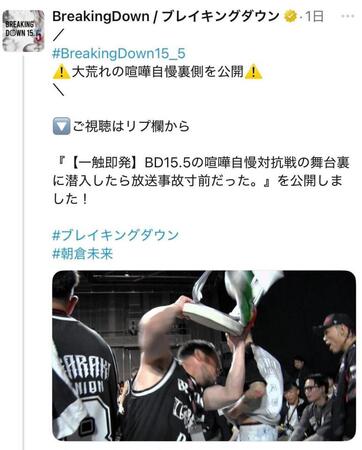Click the gold verified badge icon
362x450 pixels.
tap(290, 16)
